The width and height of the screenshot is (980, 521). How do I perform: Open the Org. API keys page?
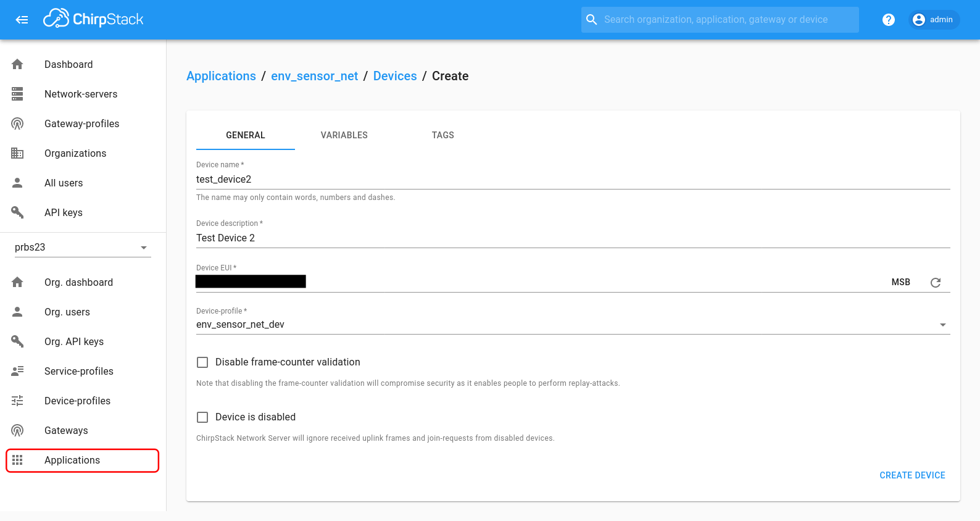[83, 341]
